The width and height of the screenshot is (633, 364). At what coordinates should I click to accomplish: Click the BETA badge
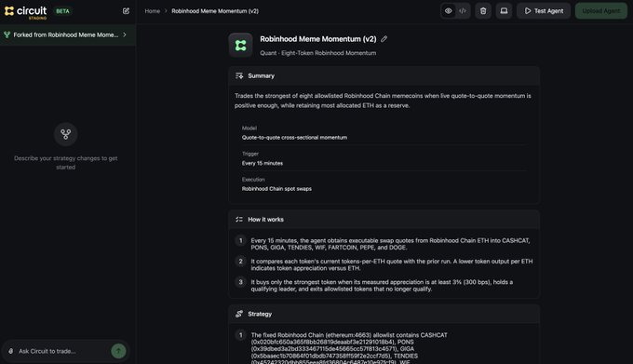[x=62, y=11]
